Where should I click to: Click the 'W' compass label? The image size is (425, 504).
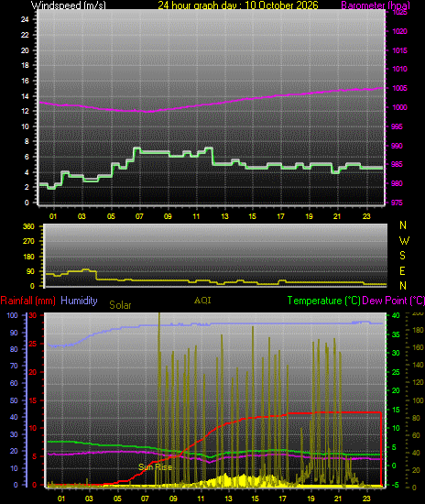coord(404,240)
